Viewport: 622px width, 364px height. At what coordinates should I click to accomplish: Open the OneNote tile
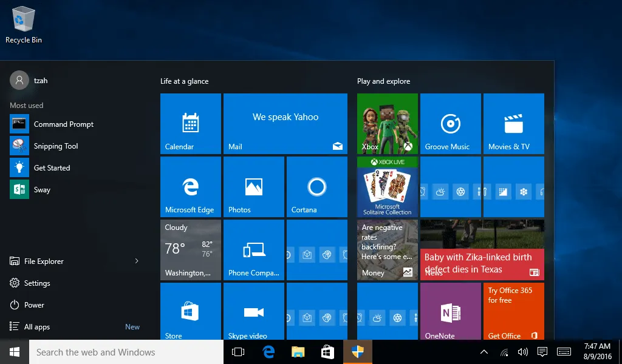[x=450, y=311]
